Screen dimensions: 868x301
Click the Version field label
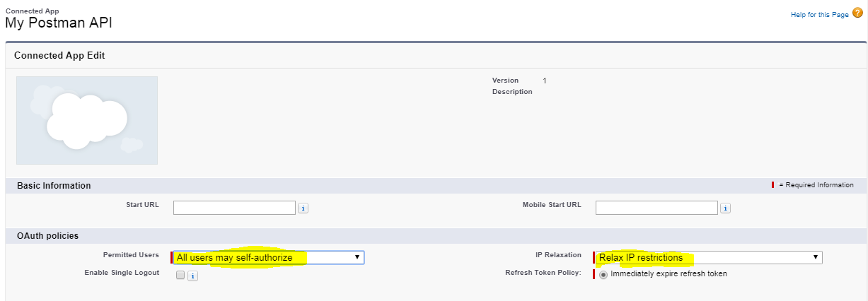coord(505,81)
